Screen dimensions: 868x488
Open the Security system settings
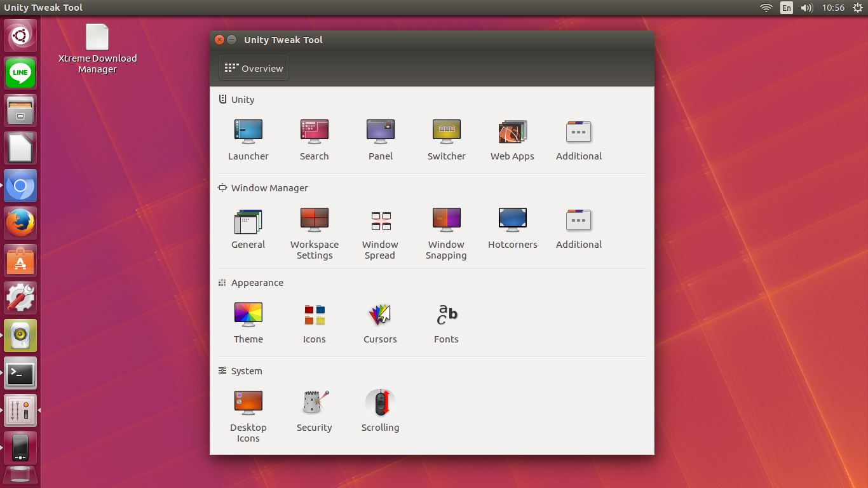click(x=314, y=410)
